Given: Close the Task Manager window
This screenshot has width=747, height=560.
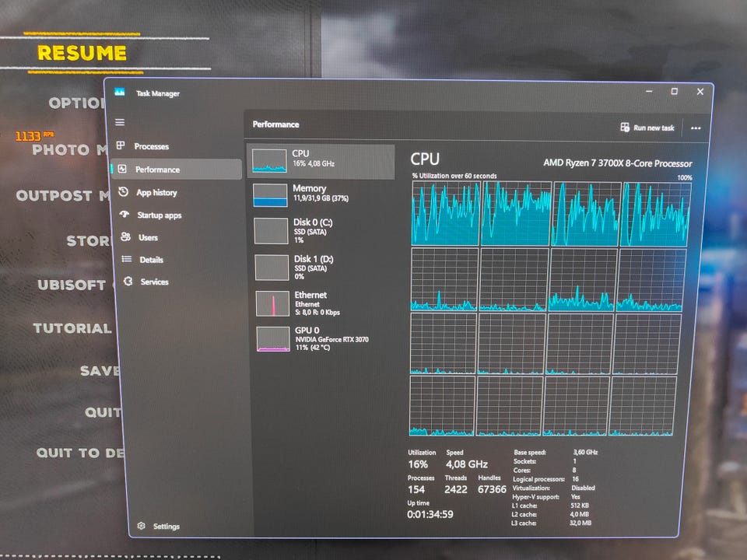Looking at the screenshot, I should pyautogui.click(x=700, y=92).
